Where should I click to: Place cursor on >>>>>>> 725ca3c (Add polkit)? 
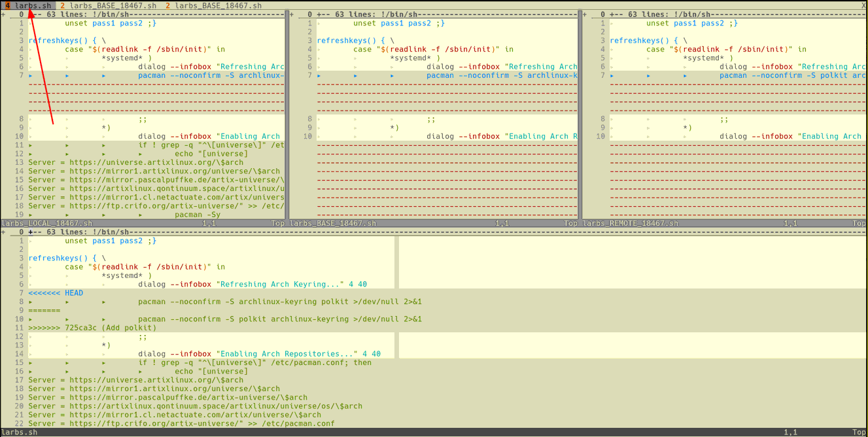(x=92, y=328)
